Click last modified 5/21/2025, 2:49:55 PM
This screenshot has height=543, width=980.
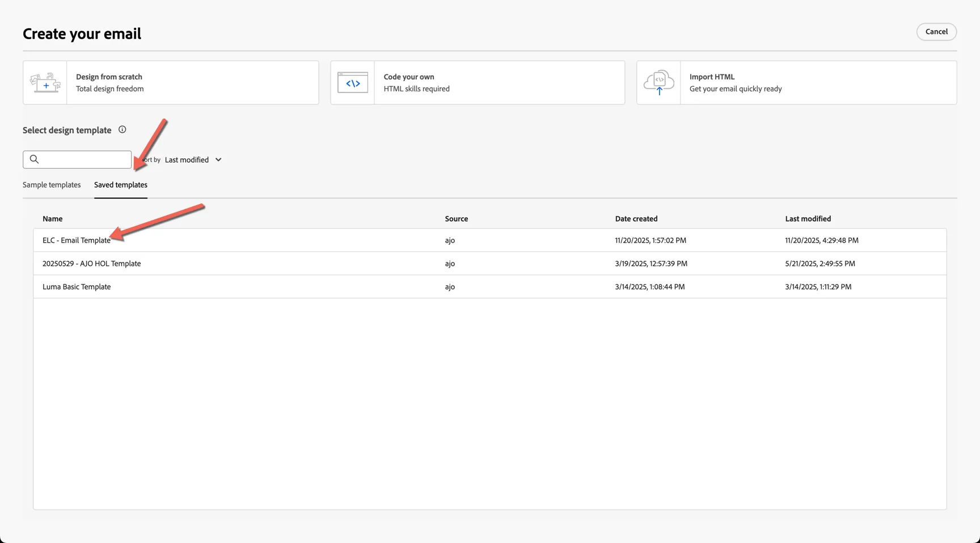pos(820,264)
